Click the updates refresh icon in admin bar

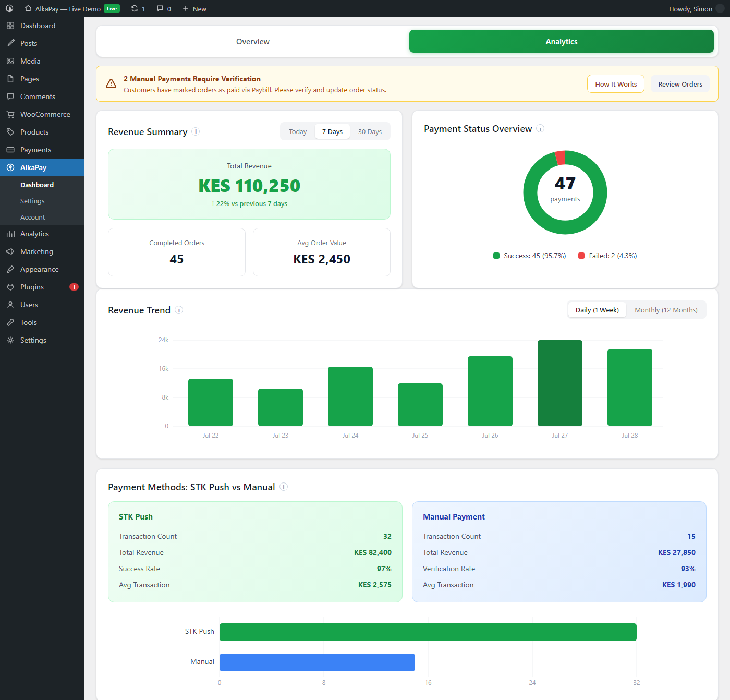coord(135,8)
